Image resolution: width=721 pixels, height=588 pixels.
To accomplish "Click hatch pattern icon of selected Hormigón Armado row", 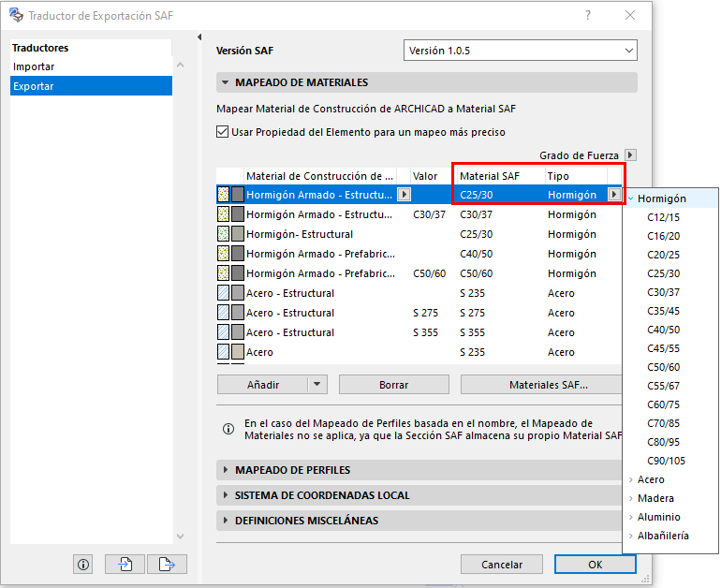I will click(x=223, y=195).
